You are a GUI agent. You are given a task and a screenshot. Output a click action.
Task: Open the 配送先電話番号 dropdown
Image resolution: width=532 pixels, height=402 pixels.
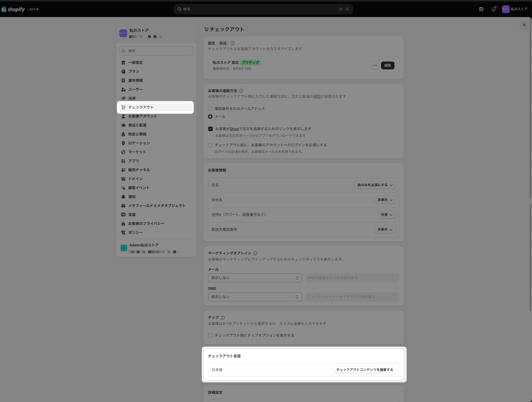(385, 230)
